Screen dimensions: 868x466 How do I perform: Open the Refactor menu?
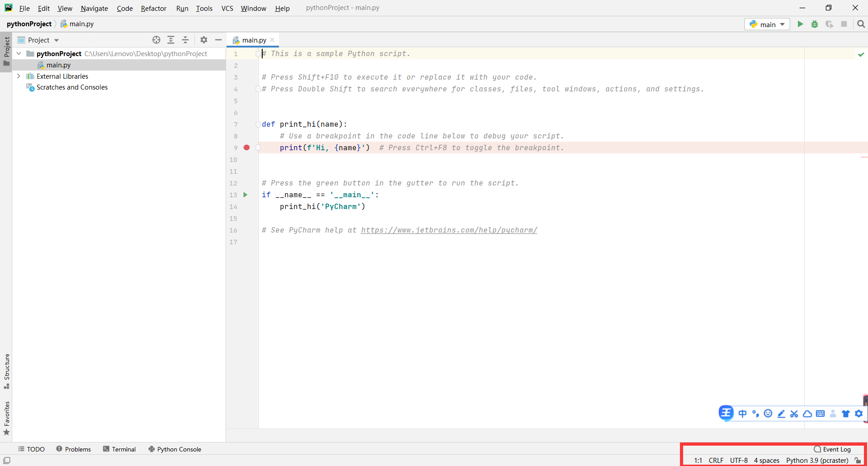[x=154, y=8]
